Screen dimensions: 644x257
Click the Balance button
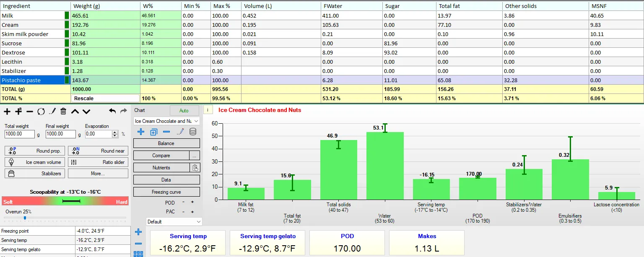pos(166,143)
